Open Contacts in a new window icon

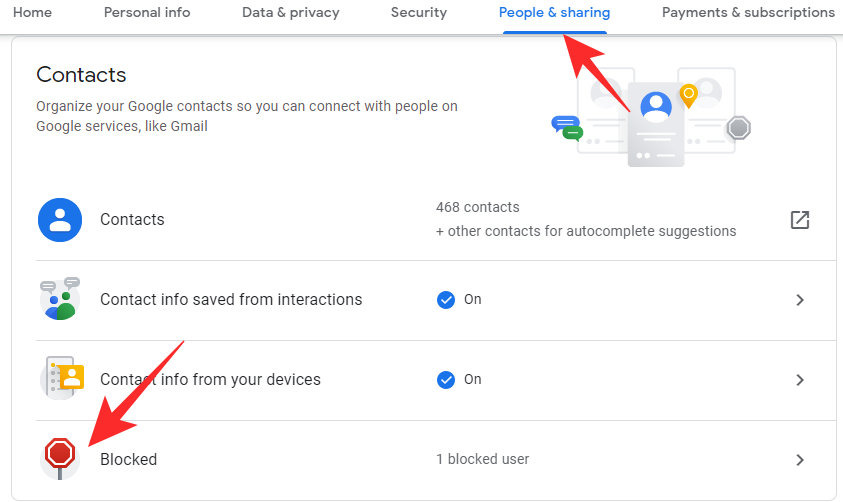[799, 220]
